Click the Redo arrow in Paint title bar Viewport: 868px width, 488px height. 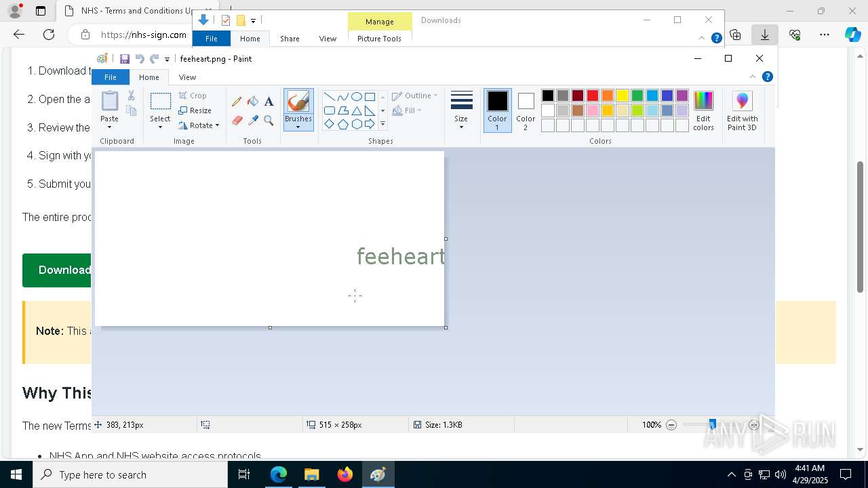pos(154,59)
